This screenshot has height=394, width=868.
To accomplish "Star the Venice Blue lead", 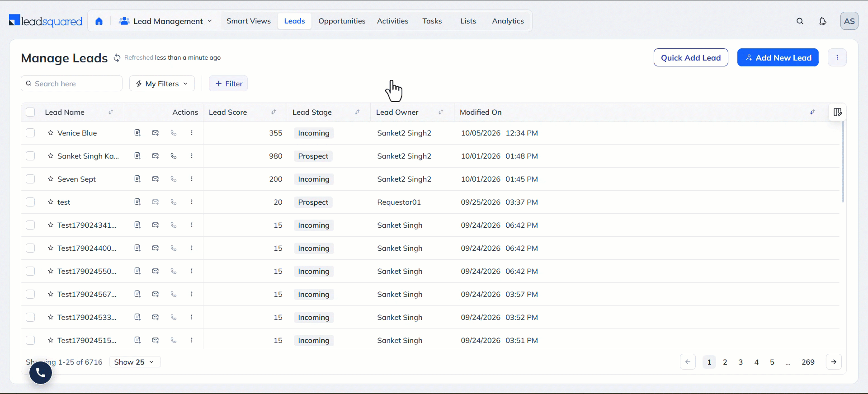I will [51, 133].
